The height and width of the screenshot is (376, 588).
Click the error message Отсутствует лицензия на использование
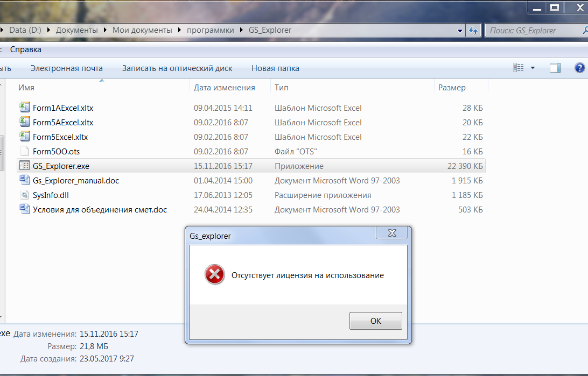pyautogui.click(x=307, y=275)
